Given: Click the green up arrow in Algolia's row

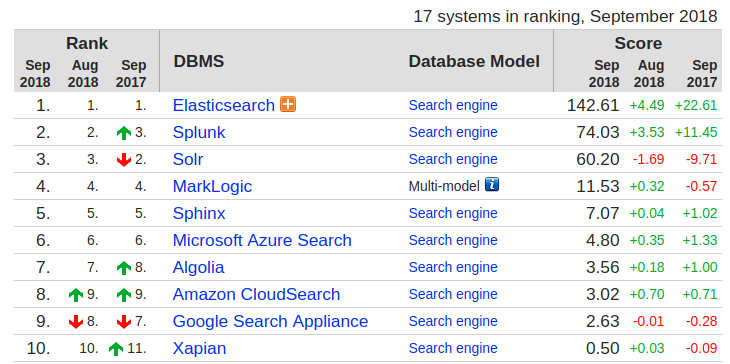Looking at the screenshot, I should click(124, 268).
